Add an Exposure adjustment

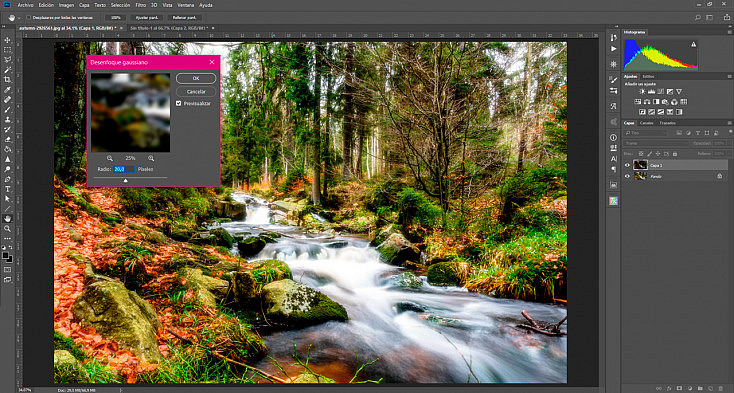[670, 92]
